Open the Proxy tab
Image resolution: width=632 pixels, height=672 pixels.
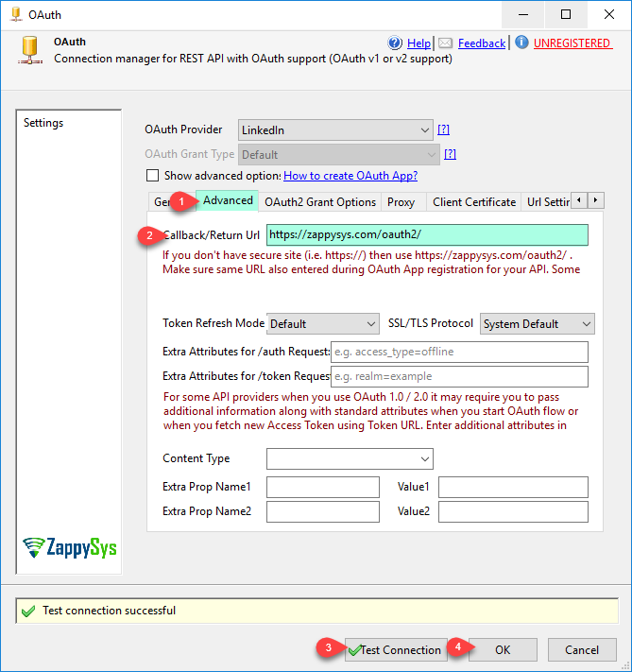click(x=401, y=202)
